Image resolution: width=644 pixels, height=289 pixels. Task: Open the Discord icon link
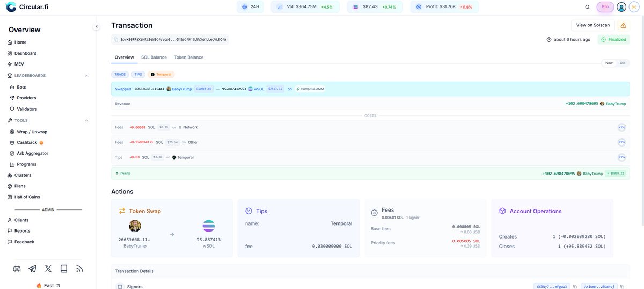pyautogui.click(x=17, y=269)
